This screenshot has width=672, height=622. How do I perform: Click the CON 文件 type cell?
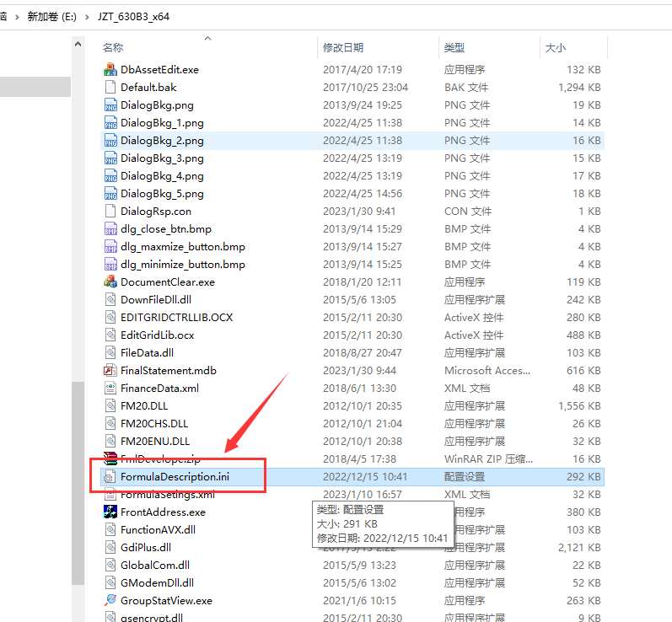tap(468, 212)
